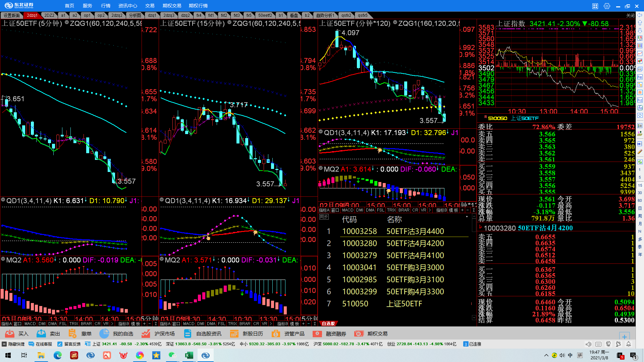Toggle the 同步 sync box

pyautogui.click(x=324, y=217)
